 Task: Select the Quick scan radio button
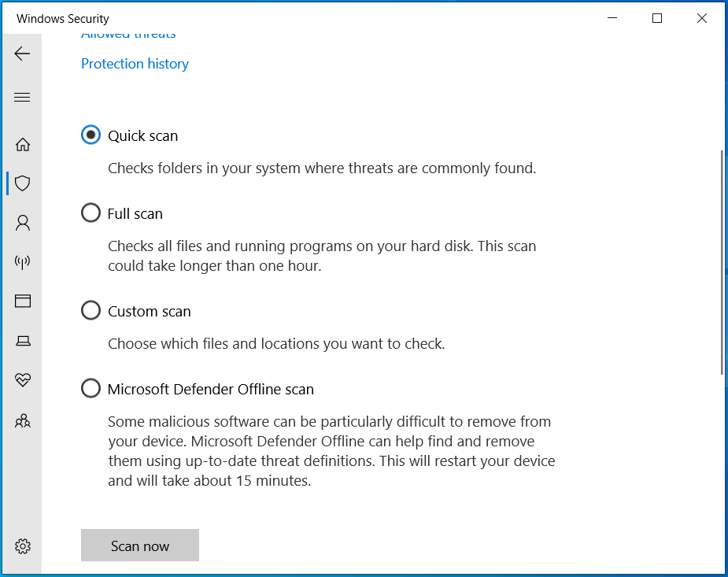(91, 135)
